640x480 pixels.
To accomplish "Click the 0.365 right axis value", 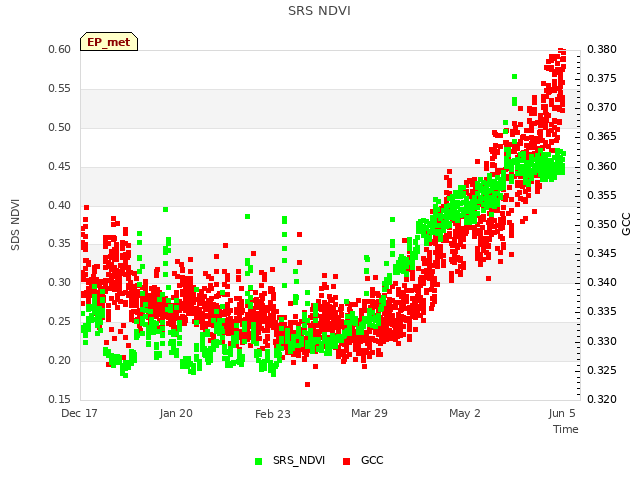I will pos(602,136).
